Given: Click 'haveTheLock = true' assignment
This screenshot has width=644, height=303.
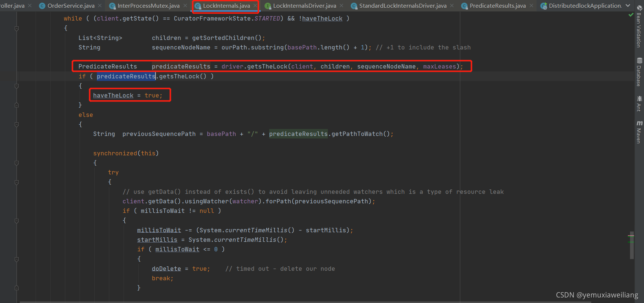Looking at the screenshot, I should (128, 95).
